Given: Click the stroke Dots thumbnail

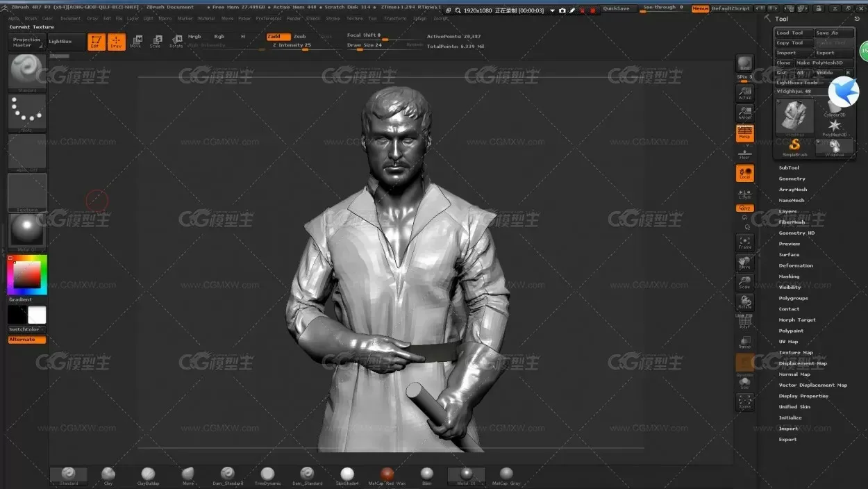Looking at the screenshot, I should point(27,112).
